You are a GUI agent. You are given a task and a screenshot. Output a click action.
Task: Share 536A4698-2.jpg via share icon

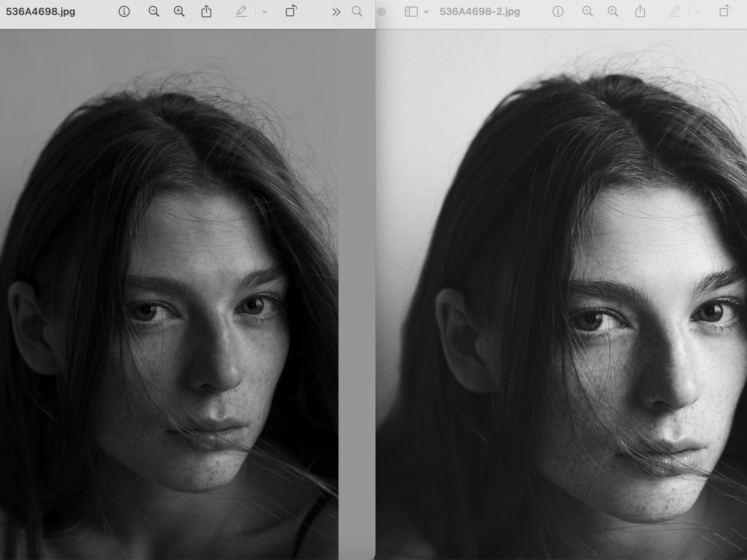tap(640, 12)
